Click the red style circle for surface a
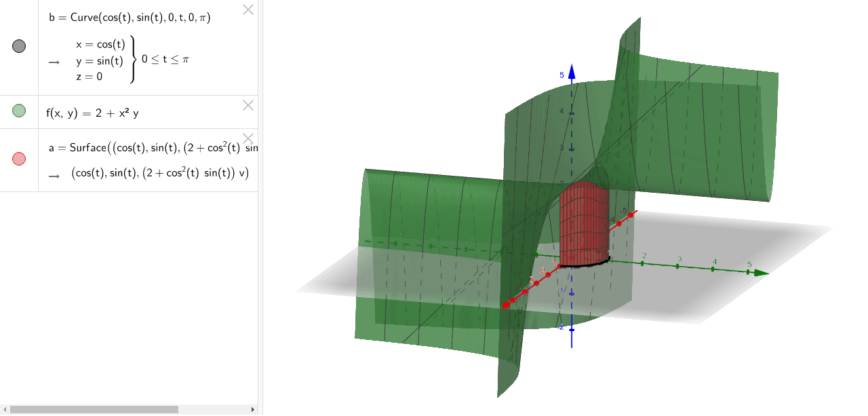The image size is (868, 416). click(19, 158)
